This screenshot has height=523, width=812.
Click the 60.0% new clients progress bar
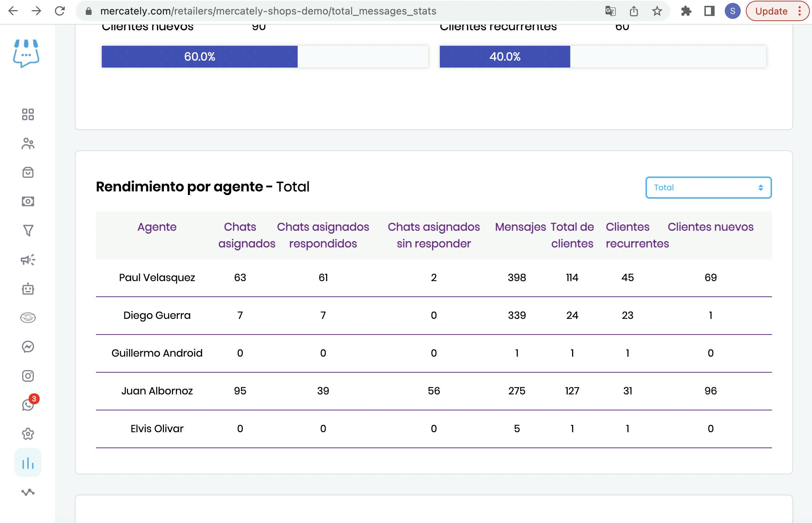tap(200, 57)
